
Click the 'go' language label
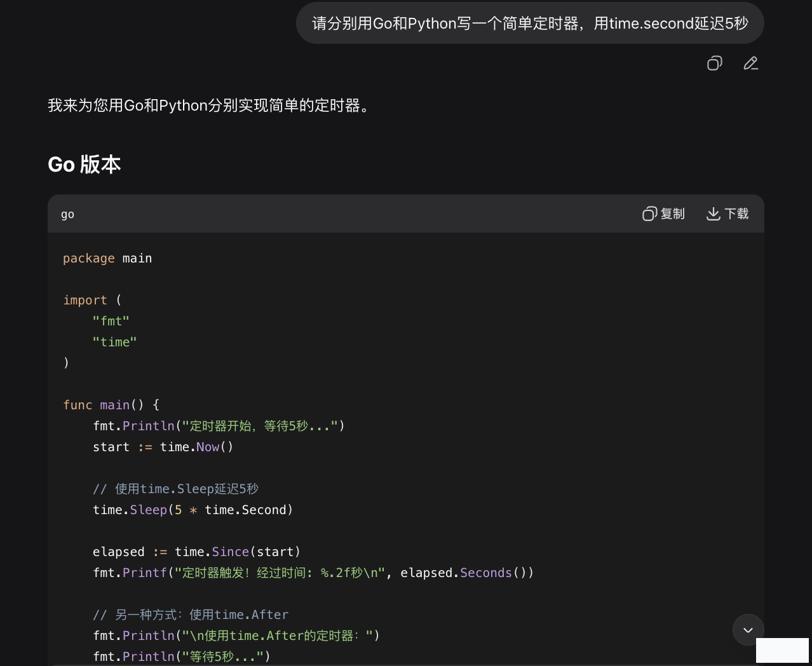click(x=67, y=214)
